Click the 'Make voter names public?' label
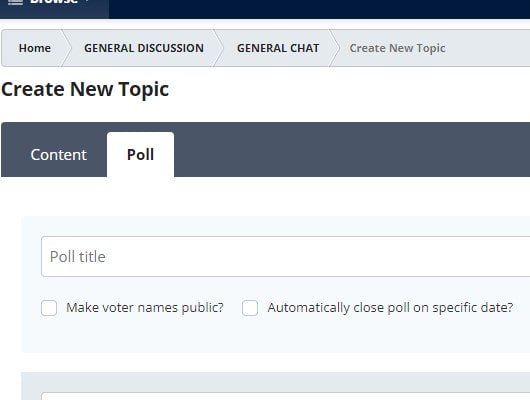 tap(145, 308)
